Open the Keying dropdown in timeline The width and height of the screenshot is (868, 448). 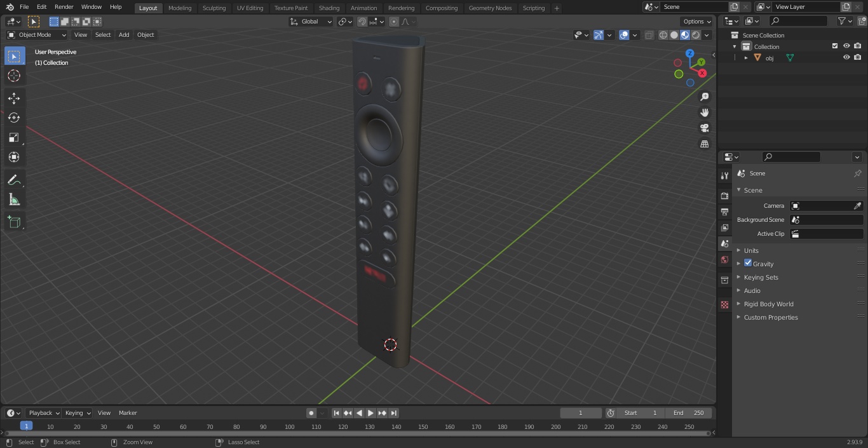(x=78, y=413)
